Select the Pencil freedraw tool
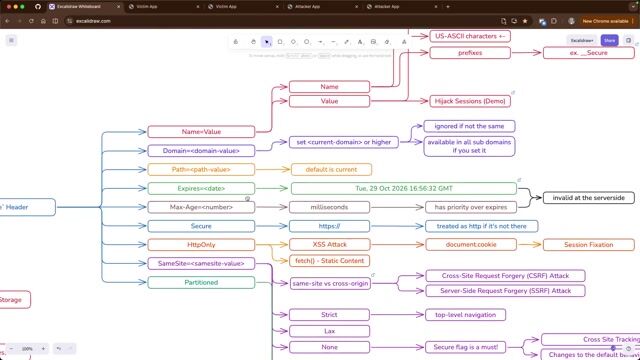640x360 pixels. [x=347, y=42]
